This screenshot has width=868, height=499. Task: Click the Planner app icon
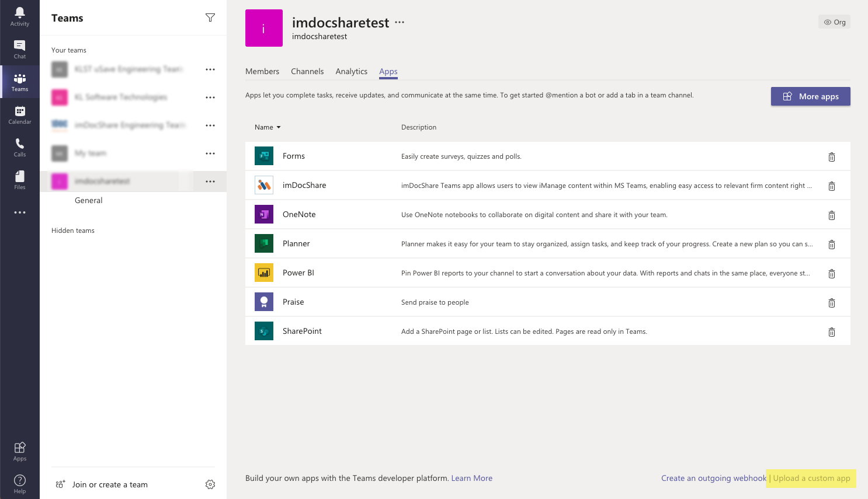(x=264, y=243)
